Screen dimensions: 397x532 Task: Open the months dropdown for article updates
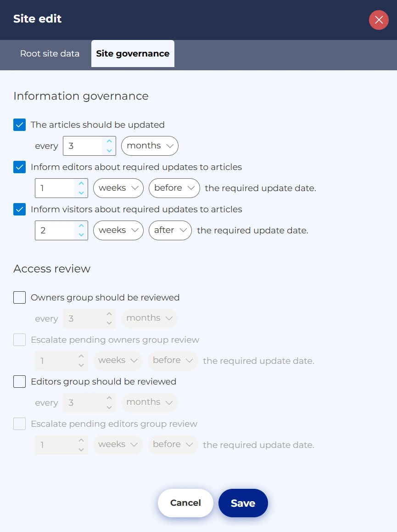(x=150, y=146)
